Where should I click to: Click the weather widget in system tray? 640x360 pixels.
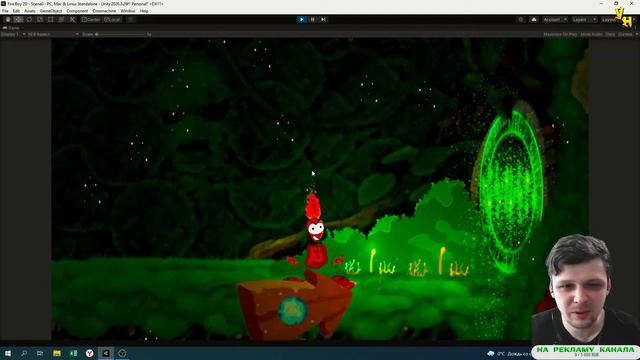point(509,353)
